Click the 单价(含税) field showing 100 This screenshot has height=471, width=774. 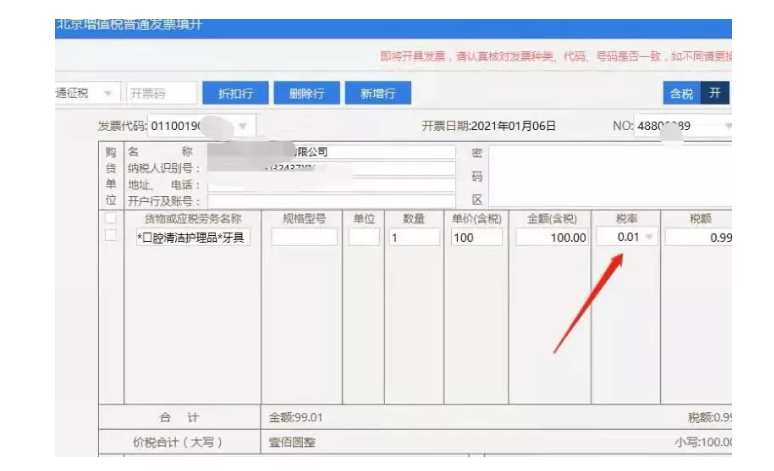pos(476,237)
